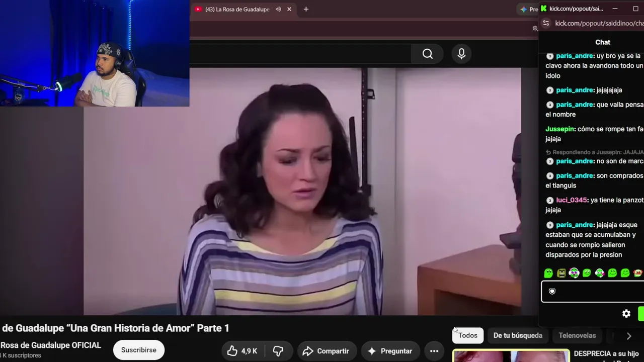Insert the angry olive-colored face emote
Viewport: 644px width, 362px height.
tap(561, 273)
